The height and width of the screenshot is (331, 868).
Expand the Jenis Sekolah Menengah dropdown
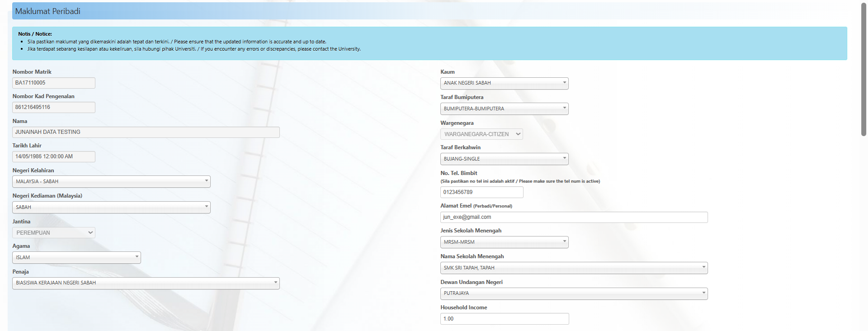click(x=504, y=242)
